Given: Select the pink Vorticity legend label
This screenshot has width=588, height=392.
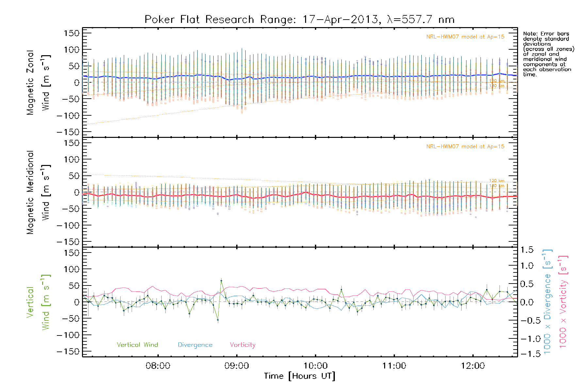Looking at the screenshot, I should point(242,345).
